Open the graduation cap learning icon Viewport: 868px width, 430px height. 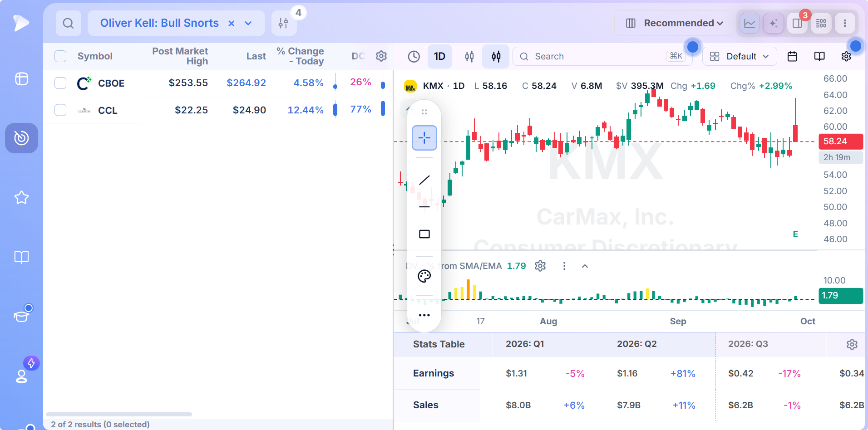click(21, 316)
